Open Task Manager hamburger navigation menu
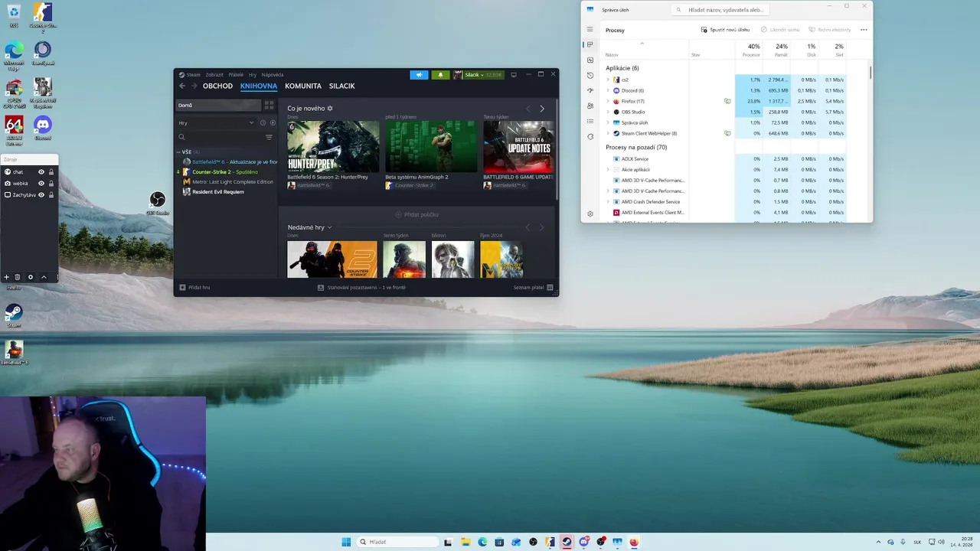Viewport: 980px width, 551px height. click(x=590, y=30)
